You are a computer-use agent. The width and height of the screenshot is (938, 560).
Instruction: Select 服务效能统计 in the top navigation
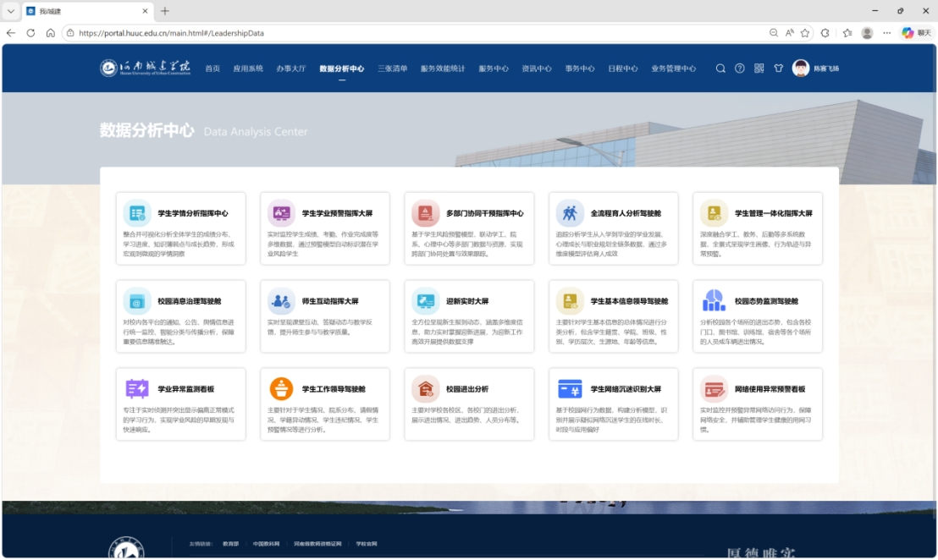pyautogui.click(x=443, y=69)
